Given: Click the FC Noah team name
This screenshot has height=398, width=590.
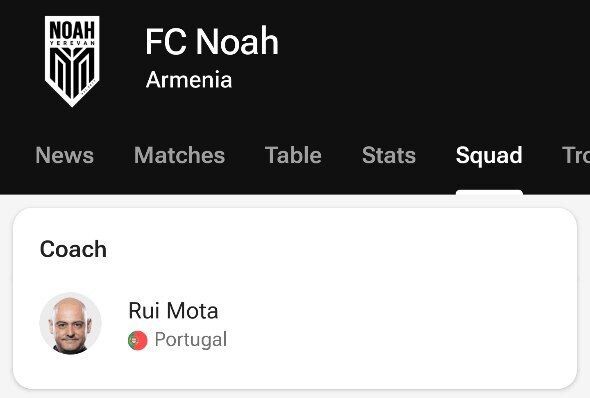Looking at the screenshot, I should point(212,41).
